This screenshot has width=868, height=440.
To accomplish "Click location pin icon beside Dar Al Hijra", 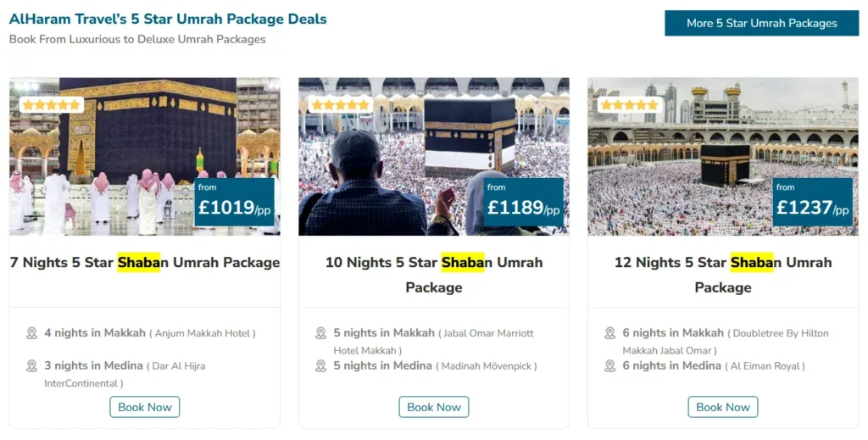I will tap(32, 366).
